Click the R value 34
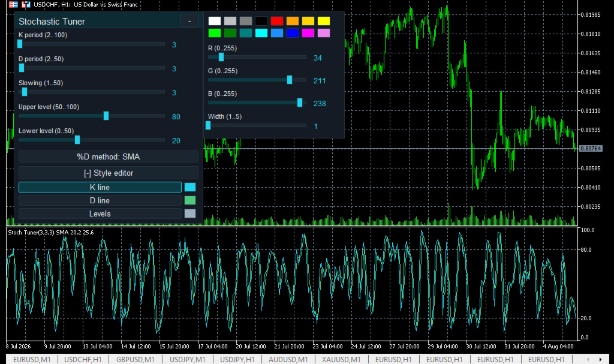Image resolution: width=614 pixels, height=364 pixels. (x=318, y=58)
